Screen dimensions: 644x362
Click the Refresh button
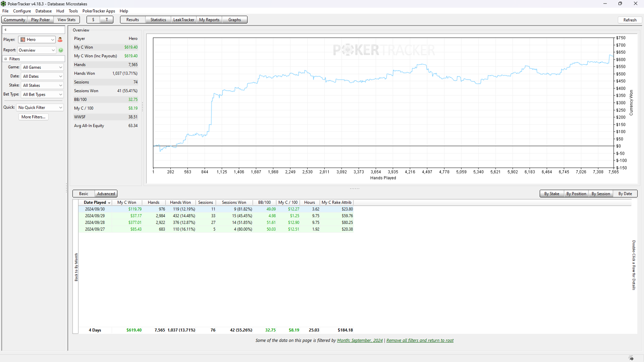(x=630, y=20)
